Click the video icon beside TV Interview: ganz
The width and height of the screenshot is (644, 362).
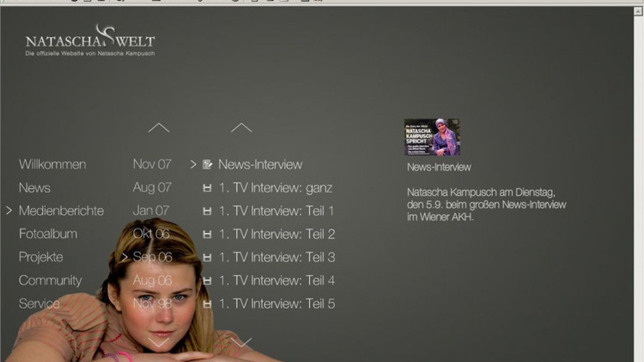[207, 188]
